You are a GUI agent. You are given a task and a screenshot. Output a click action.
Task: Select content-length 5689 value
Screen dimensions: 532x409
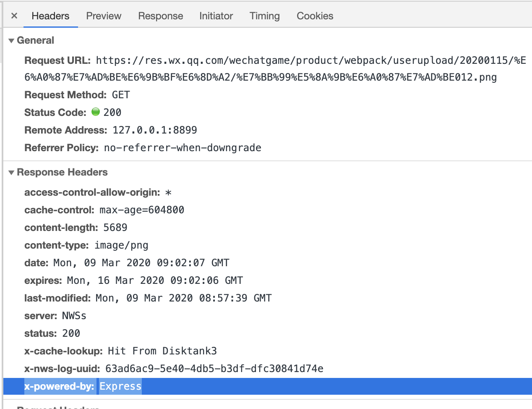(115, 228)
